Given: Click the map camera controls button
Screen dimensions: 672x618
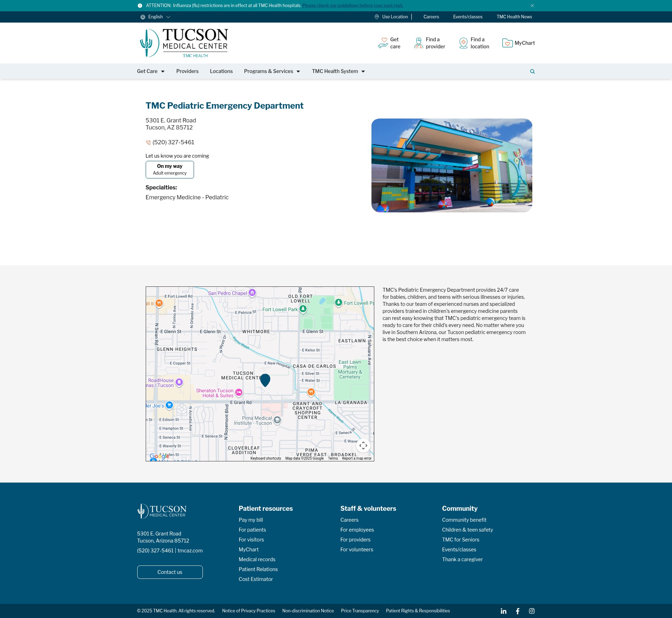Looking at the screenshot, I should click(363, 446).
